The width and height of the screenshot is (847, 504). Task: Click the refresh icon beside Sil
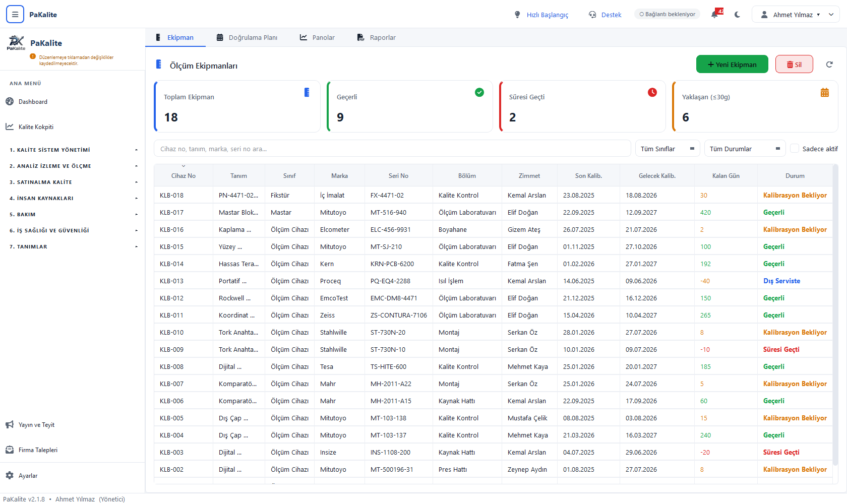(829, 64)
